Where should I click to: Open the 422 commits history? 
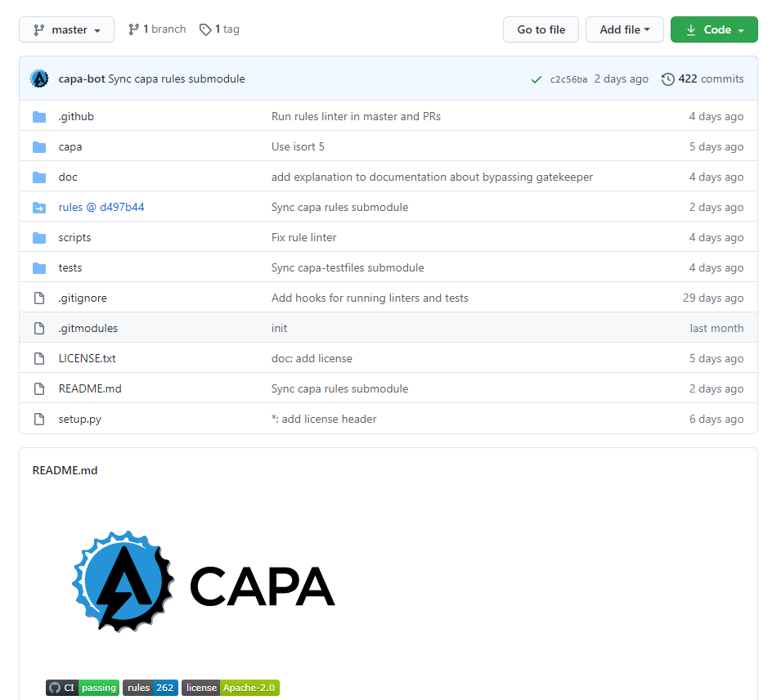pos(703,79)
